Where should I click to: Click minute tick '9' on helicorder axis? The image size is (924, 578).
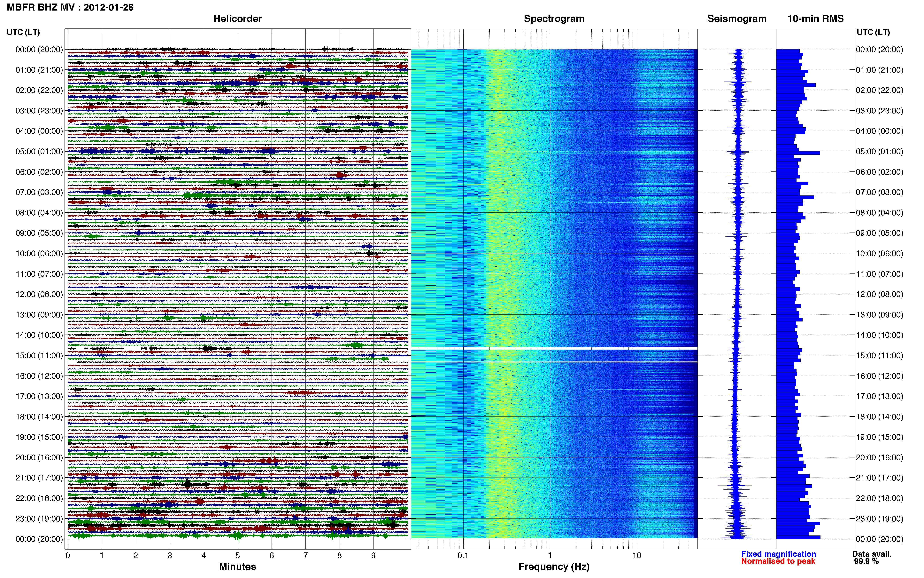(x=373, y=556)
